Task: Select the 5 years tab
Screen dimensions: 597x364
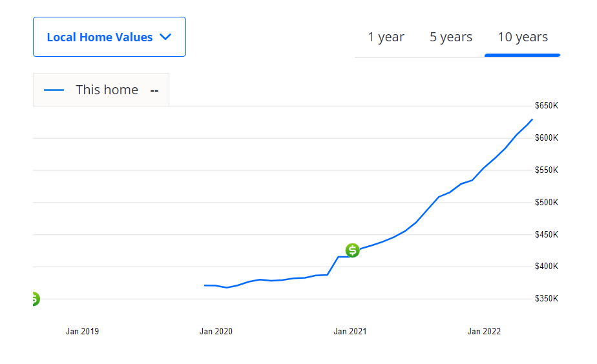Action: pos(451,37)
